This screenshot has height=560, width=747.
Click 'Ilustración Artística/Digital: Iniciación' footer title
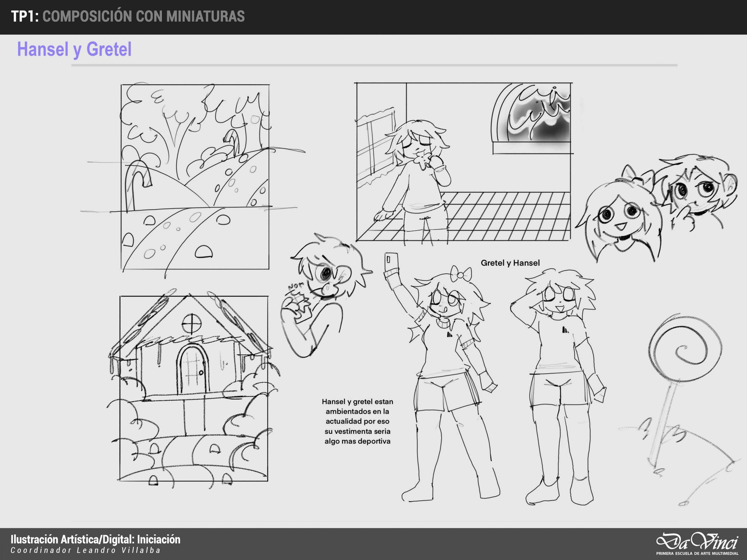[x=96, y=539]
